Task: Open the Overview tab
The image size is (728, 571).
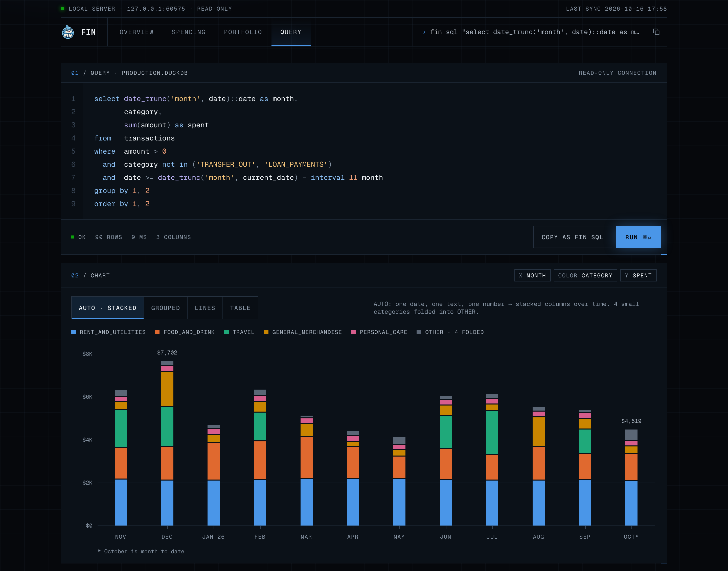Action: (x=136, y=32)
